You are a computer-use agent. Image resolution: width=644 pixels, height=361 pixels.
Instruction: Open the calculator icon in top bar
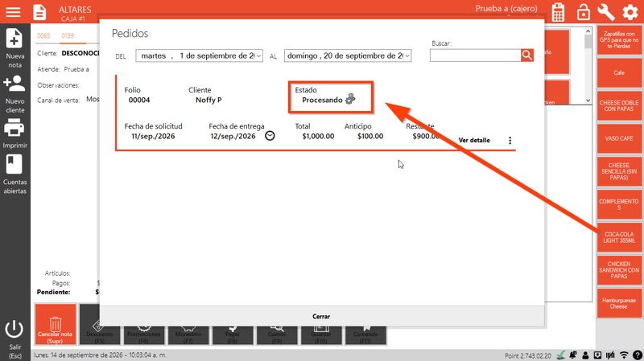pos(558,12)
